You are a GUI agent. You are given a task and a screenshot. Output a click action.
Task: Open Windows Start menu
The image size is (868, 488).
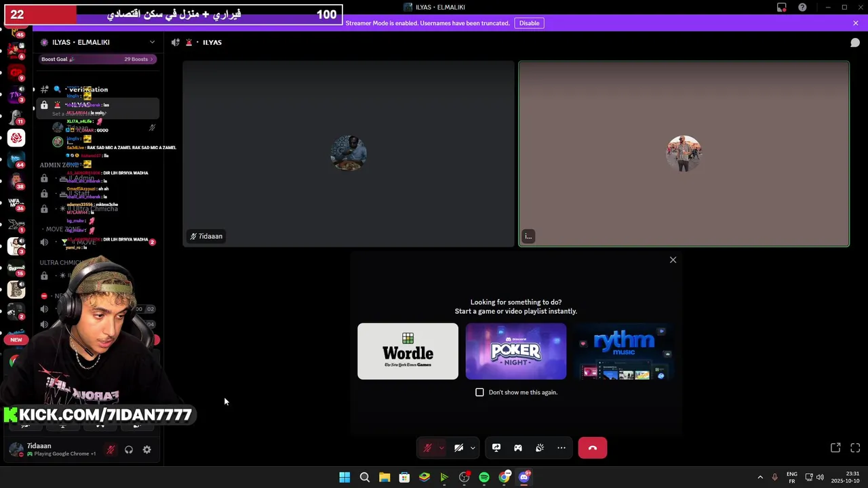pos(344,477)
